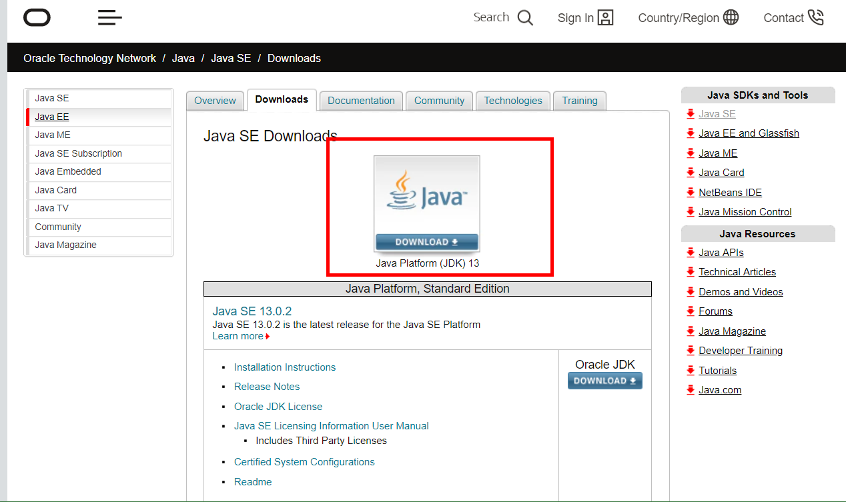Select Java ME in left sidebar

[99, 135]
